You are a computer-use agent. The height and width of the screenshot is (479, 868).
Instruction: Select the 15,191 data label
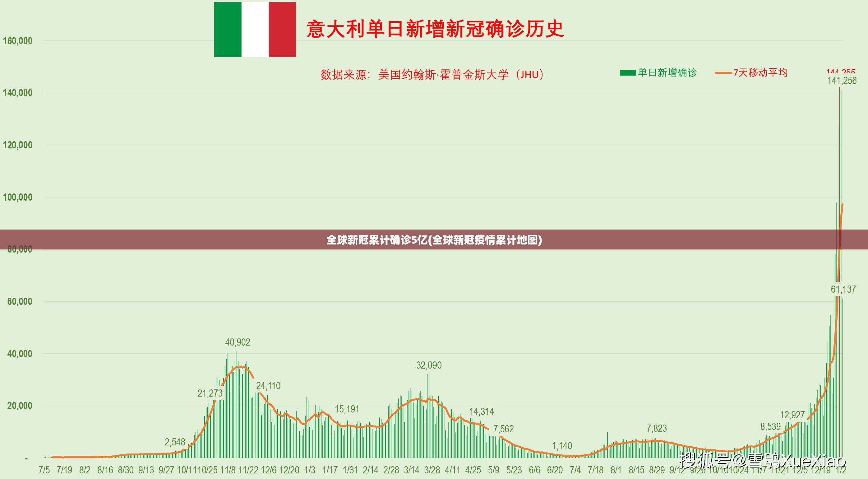(347, 409)
